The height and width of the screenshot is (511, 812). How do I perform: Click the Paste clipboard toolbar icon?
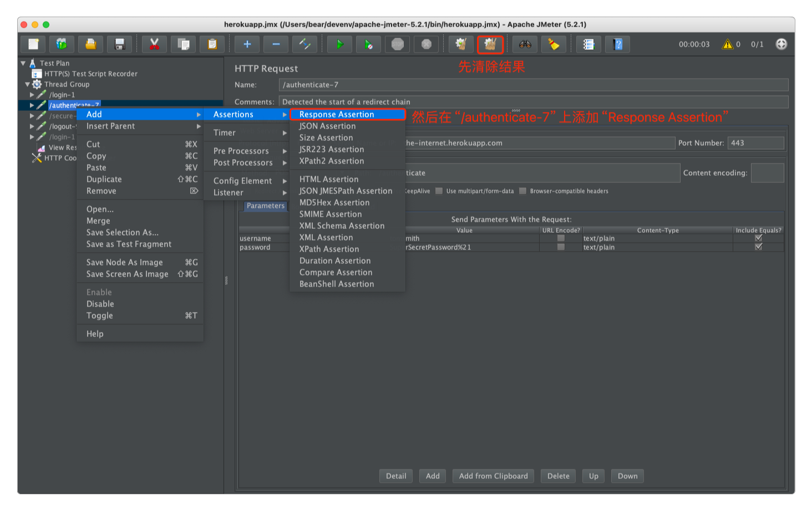[x=212, y=44]
